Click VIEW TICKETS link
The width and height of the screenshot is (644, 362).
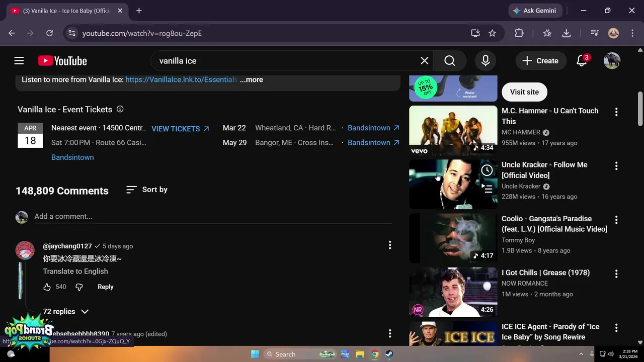pos(180,129)
